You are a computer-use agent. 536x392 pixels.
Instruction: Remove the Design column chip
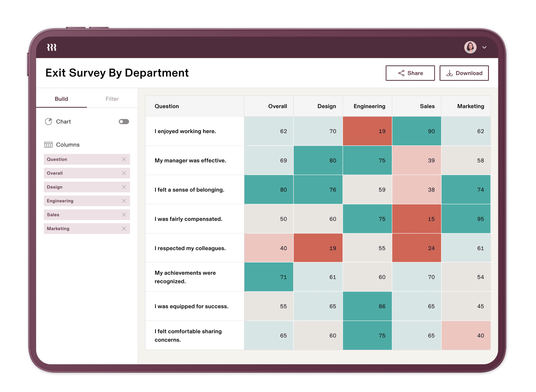[x=124, y=187]
